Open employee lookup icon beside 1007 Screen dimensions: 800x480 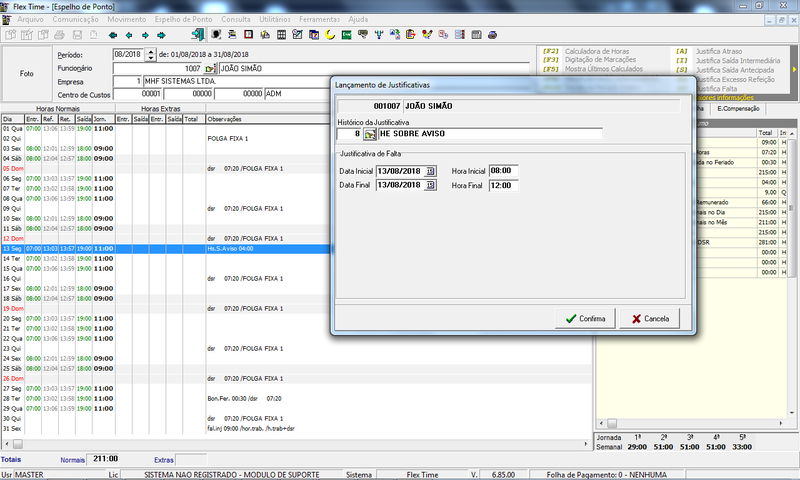coord(210,68)
